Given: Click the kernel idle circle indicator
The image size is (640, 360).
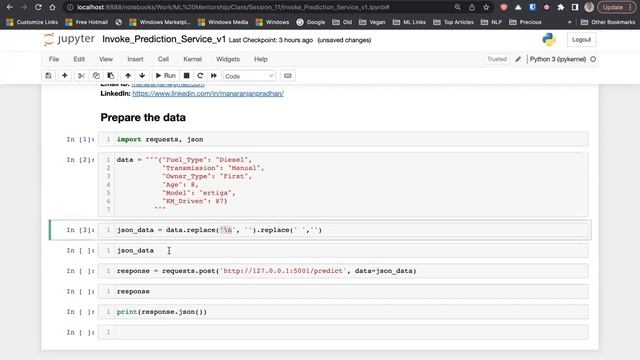Looking at the screenshot, I should pyautogui.click(x=593, y=59).
